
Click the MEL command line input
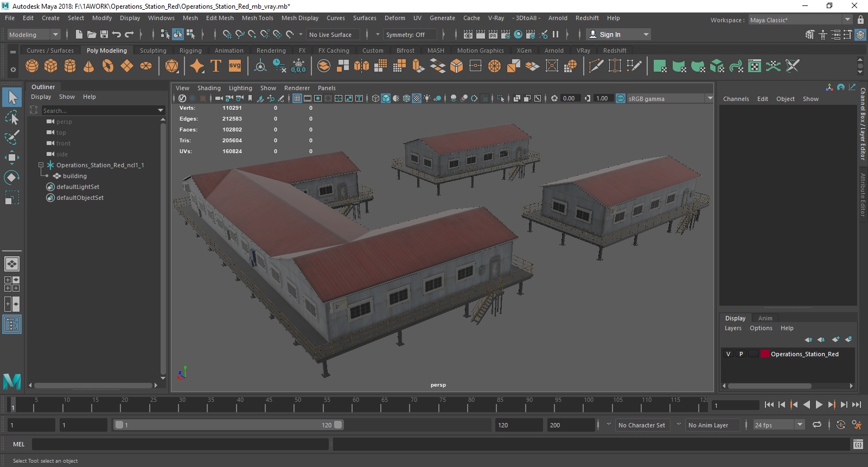(180, 444)
